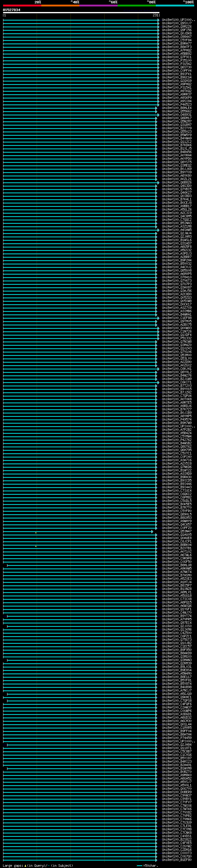Select hit label UniRef100_C6PZC1
Screen dimensions: 197x868
(x=177, y=636)
